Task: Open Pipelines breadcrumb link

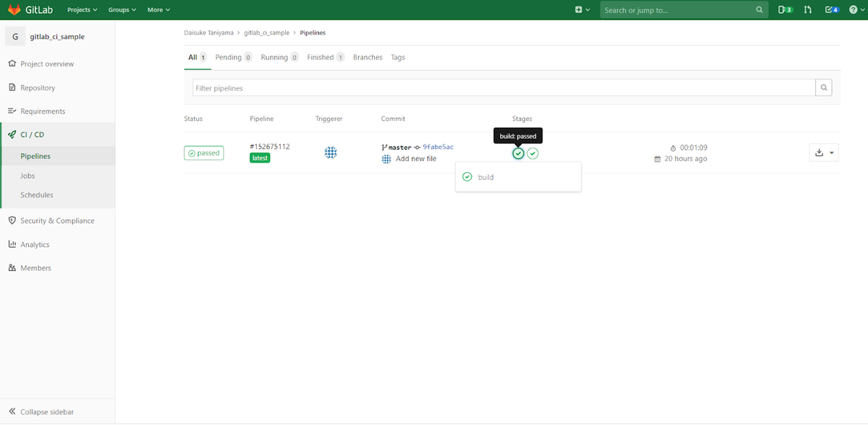Action: click(312, 33)
